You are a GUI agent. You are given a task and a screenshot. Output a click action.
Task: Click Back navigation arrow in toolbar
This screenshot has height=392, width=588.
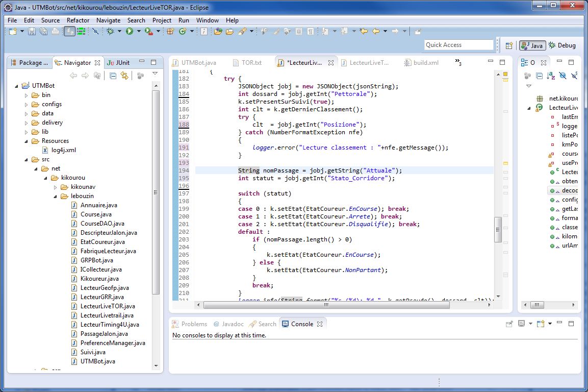(376, 32)
